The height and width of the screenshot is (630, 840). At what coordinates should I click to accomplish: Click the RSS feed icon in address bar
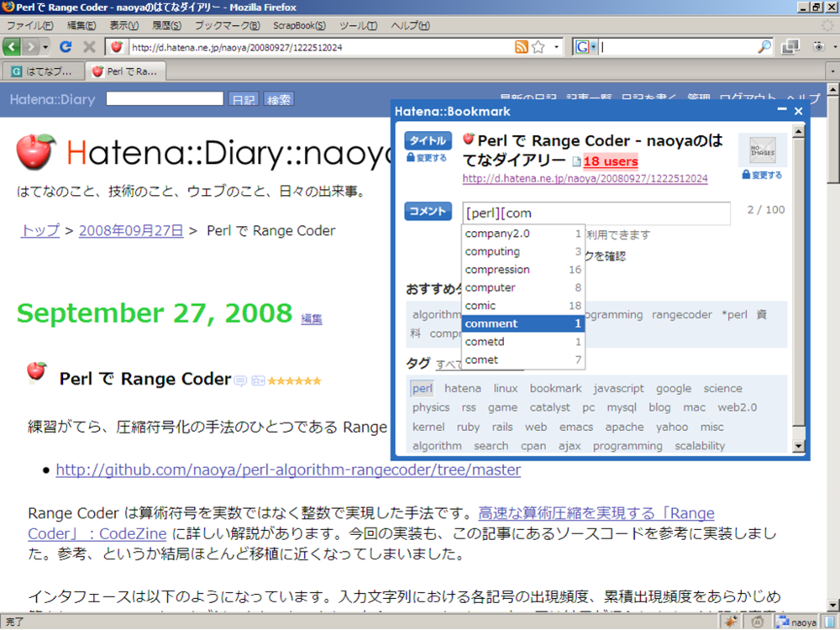(x=522, y=47)
